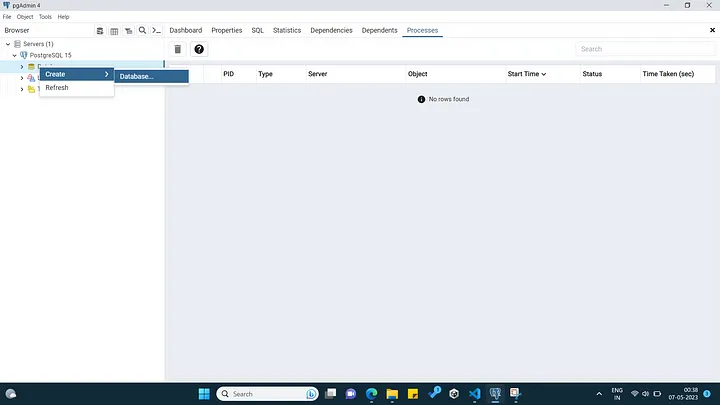Click the Tablespaces folder icon
720x405 pixels.
tap(31, 89)
